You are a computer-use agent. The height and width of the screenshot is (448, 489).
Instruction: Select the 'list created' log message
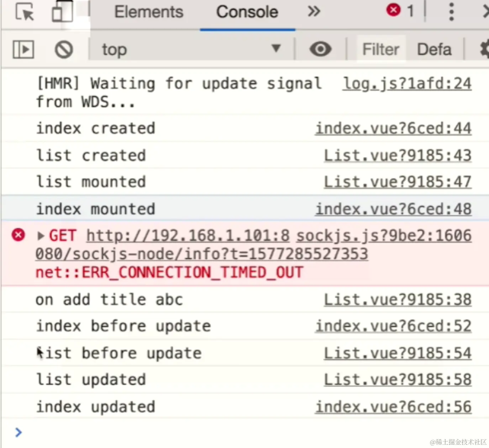(91, 156)
